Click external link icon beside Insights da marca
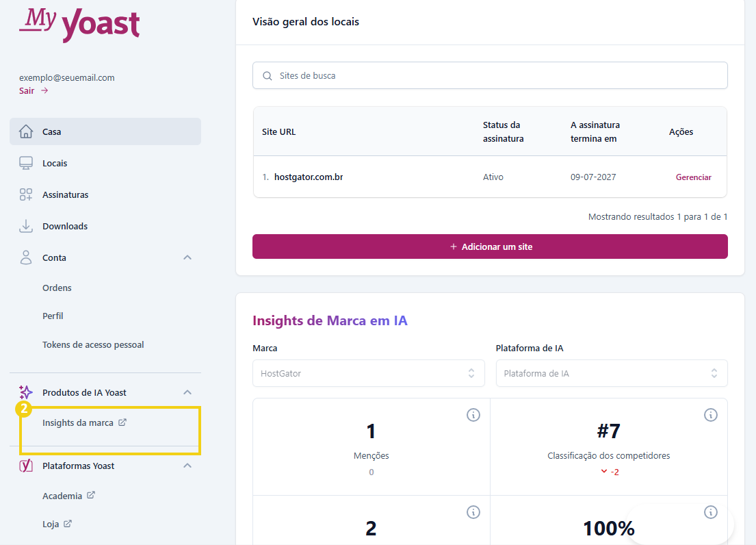 coord(122,422)
